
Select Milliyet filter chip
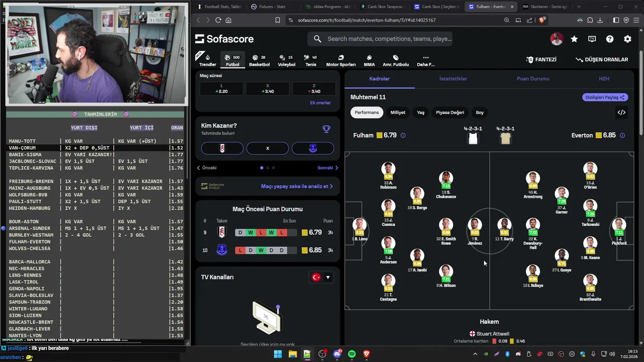coord(398,113)
